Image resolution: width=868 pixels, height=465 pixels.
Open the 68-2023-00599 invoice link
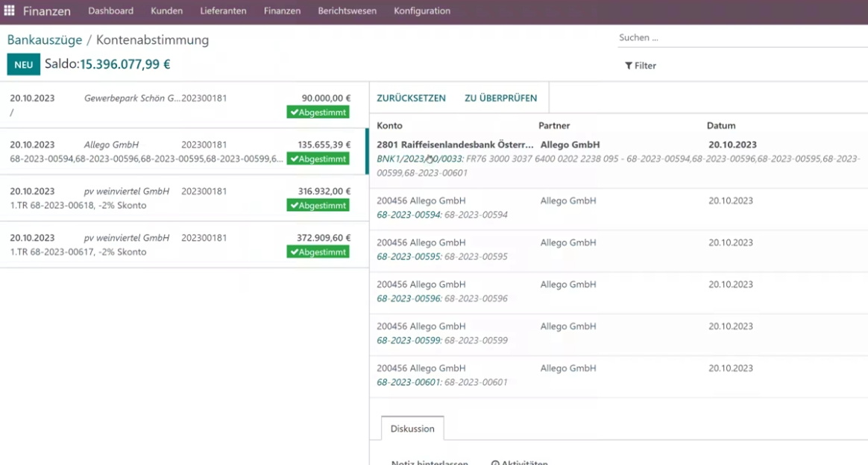(408, 341)
